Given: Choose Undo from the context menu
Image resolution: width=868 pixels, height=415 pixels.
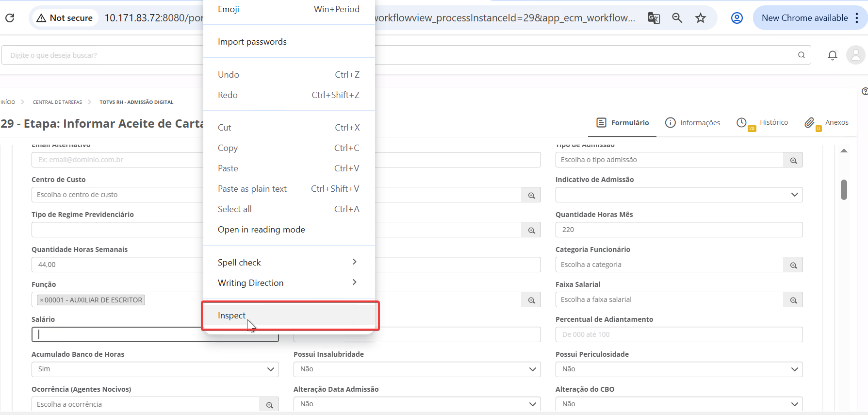Looking at the screenshot, I should point(289,75).
